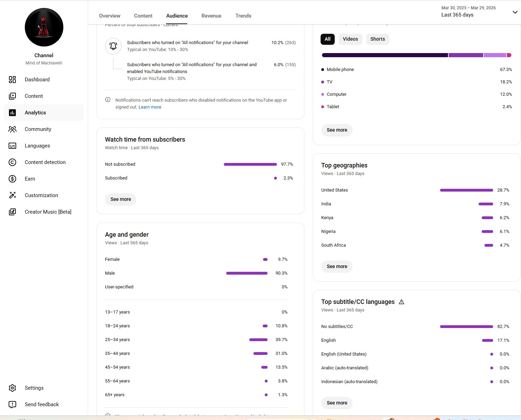Image resolution: width=521 pixels, height=420 pixels.
Task: Click the Settings gear icon
Action: click(x=12, y=388)
